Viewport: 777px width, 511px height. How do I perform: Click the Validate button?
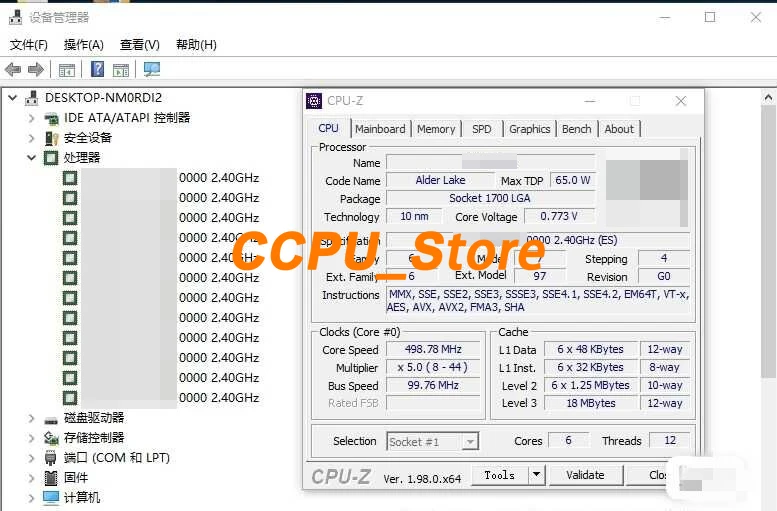(x=585, y=475)
